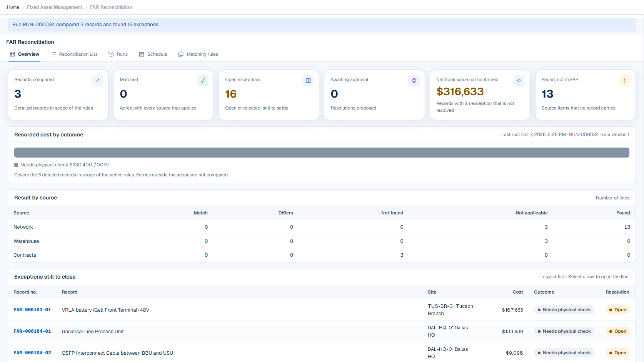Click the Record no. column header
The height and width of the screenshot is (362, 644).
[x=25, y=292]
